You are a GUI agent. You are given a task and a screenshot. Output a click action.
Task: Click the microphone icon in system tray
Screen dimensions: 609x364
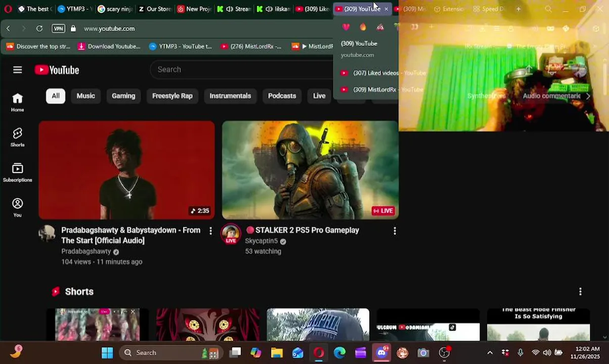[520, 352]
